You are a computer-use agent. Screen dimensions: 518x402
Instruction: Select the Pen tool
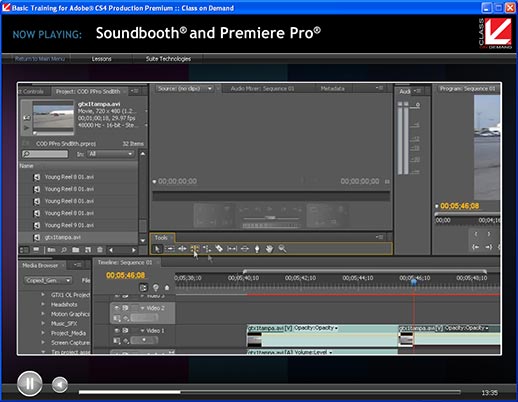[x=257, y=249]
